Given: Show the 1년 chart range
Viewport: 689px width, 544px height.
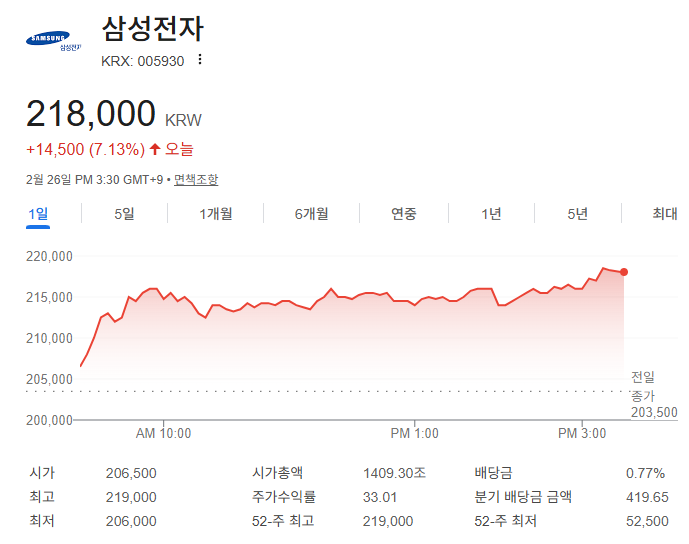Looking at the screenshot, I should tap(491, 213).
